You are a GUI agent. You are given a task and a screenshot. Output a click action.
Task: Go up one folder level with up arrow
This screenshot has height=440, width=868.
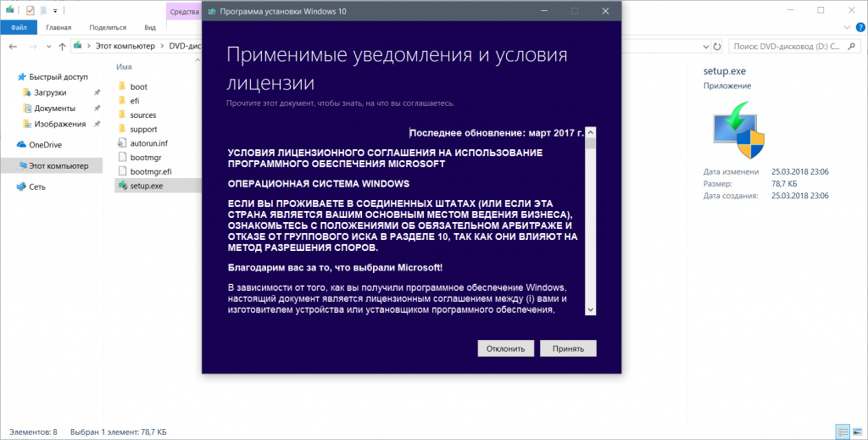[62, 47]
